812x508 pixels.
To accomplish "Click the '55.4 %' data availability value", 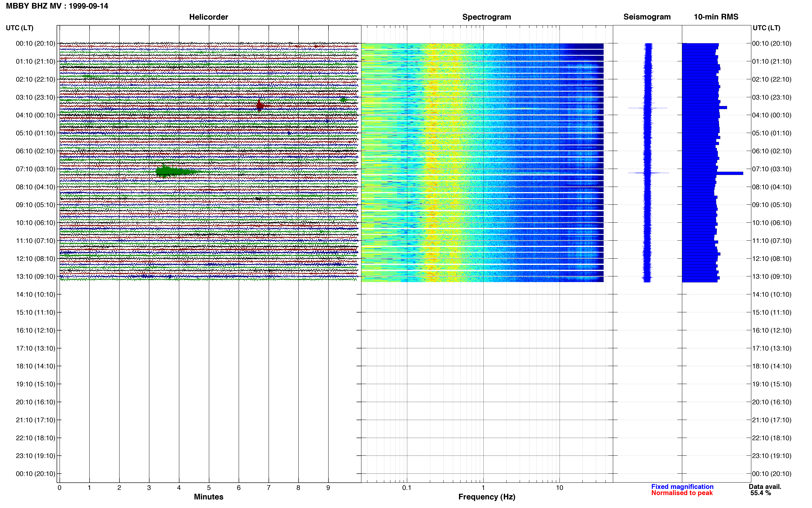I will [x=760, y=493].
